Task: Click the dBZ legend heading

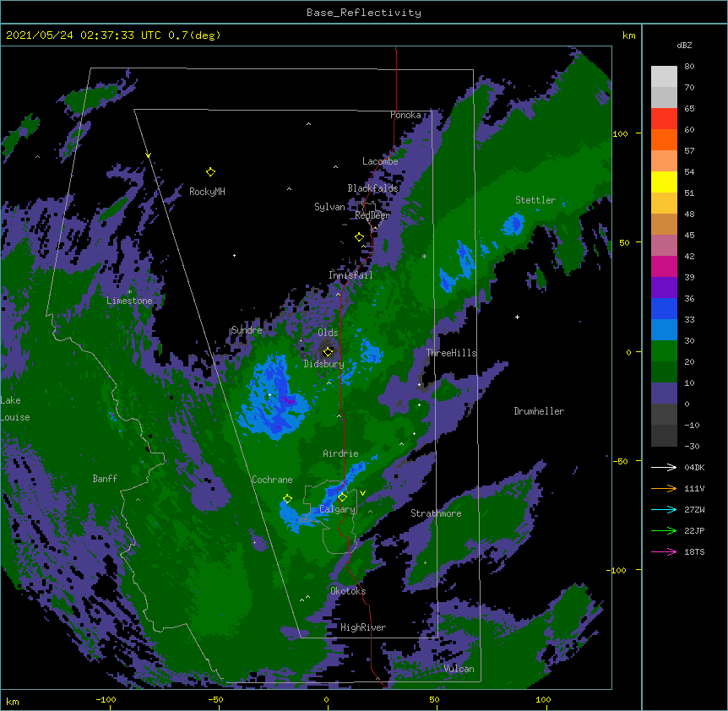Action: [684, 46]
